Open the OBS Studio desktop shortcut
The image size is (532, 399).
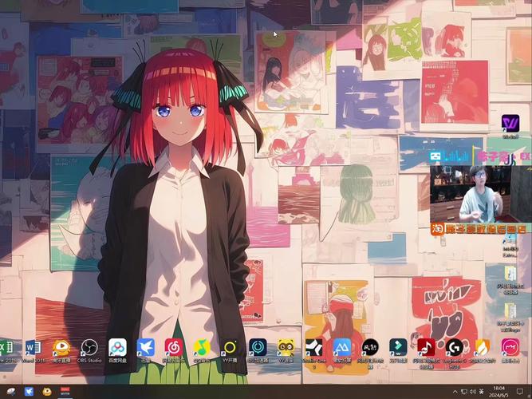pyautogui.click(x=89, y=348)
